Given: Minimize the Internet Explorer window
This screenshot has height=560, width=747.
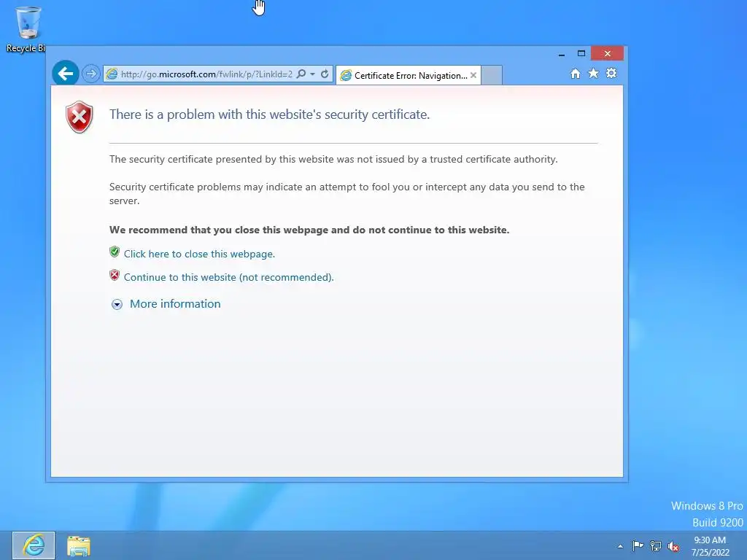Looking at the screenshot, I should (x=562, y=54).
